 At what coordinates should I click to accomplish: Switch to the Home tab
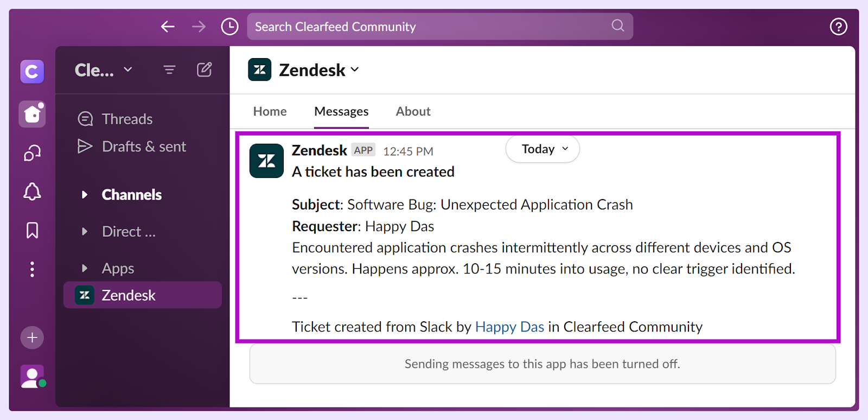coord(270,111)
